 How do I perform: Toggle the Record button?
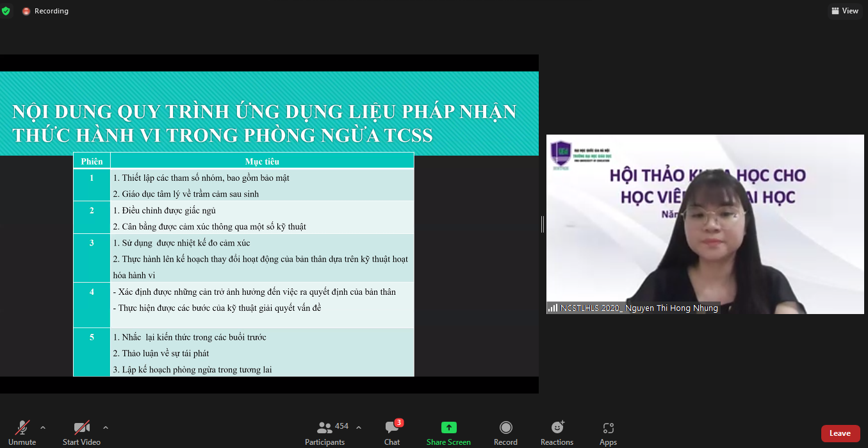click(505, 433)
